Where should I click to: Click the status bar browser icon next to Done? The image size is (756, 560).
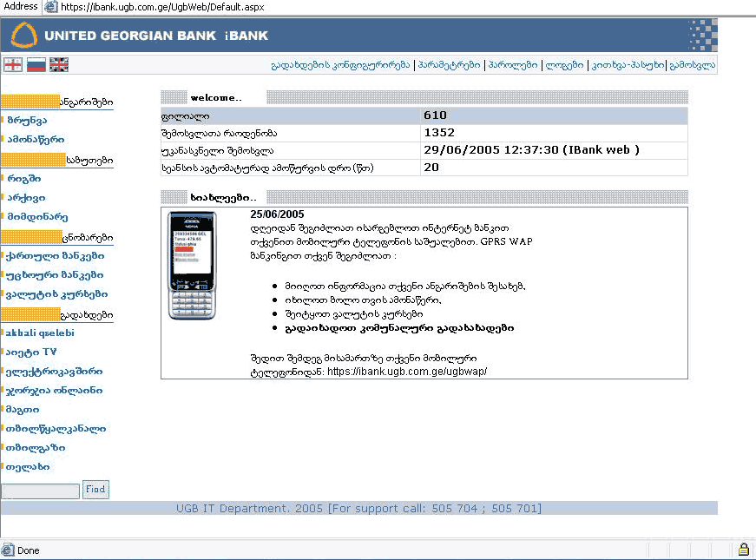pyautogui.click(x=8, y=550)
